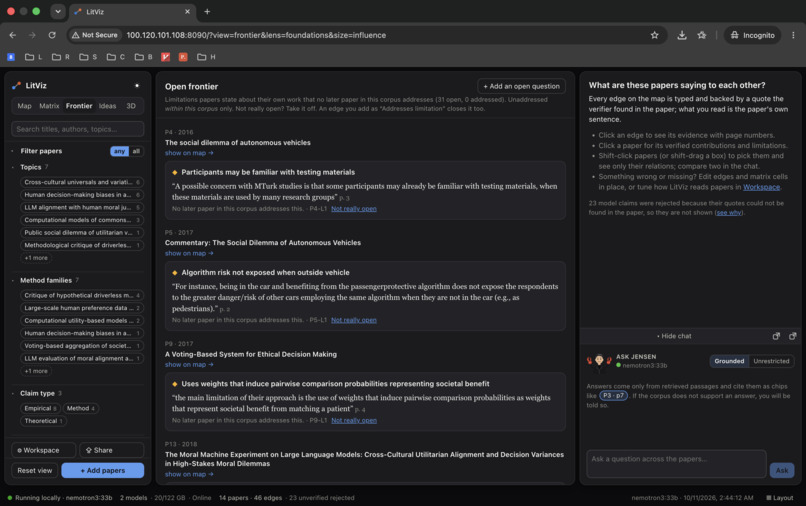Open the Workspace button in sidebar

pyautogui.click(x=43, y=450)
